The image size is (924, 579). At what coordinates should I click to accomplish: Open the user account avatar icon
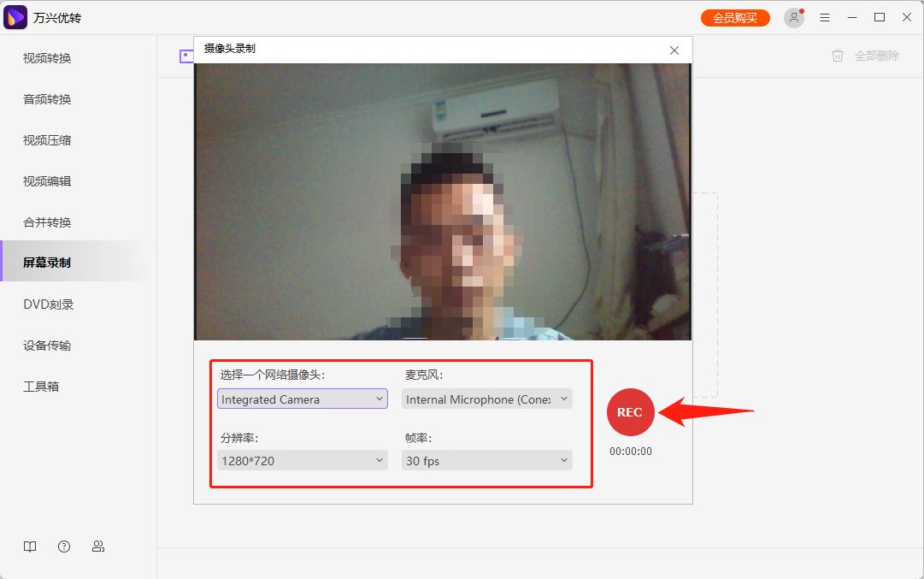(794, 18)
